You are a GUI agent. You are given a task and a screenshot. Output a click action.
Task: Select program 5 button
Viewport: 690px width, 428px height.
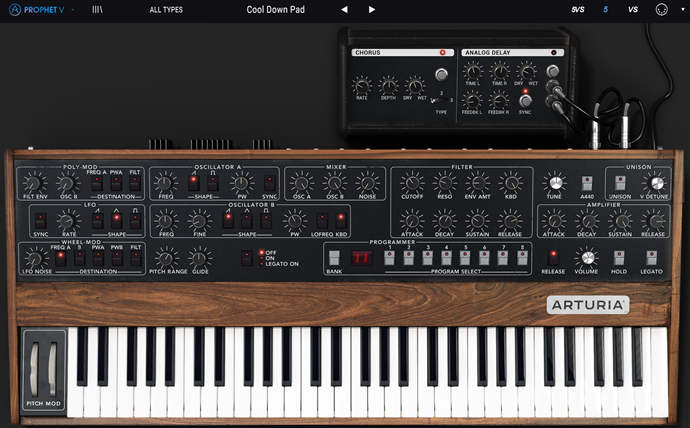pos(465,258)
